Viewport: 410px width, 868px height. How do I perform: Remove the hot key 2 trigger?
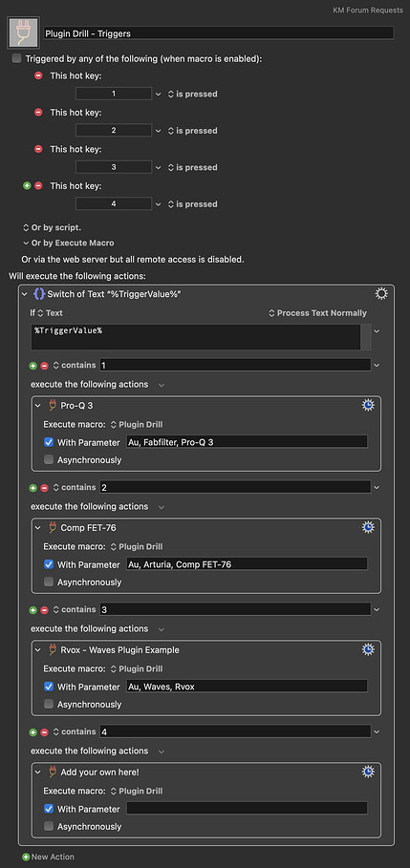(38, 112)
